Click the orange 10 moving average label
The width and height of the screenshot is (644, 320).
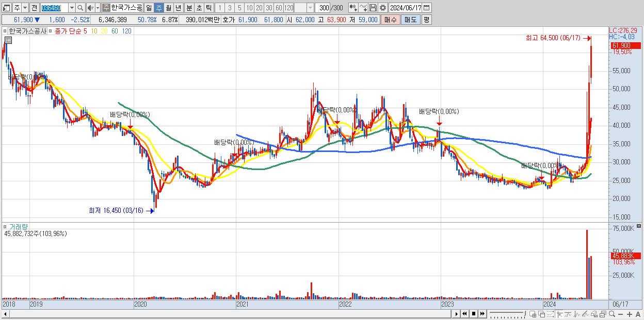(94, 31)
